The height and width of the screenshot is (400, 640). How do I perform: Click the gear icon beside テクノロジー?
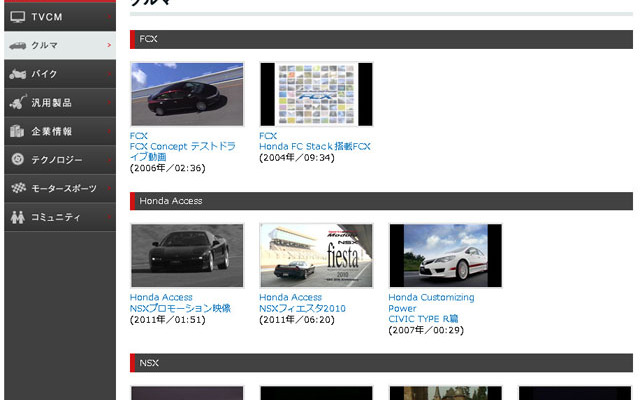point(18,159)
